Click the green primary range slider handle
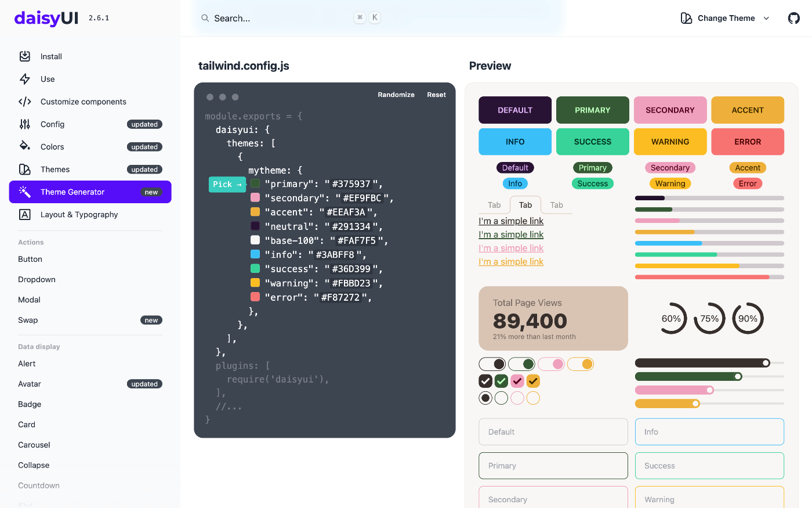This screenshot has width=812, height=508. (x=738, y=376)
